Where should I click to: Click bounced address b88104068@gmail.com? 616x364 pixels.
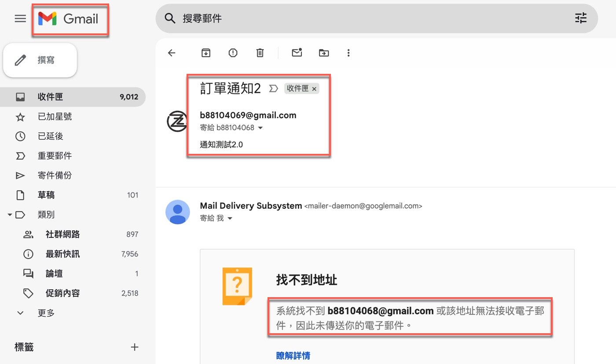click(x=381, y=311)
